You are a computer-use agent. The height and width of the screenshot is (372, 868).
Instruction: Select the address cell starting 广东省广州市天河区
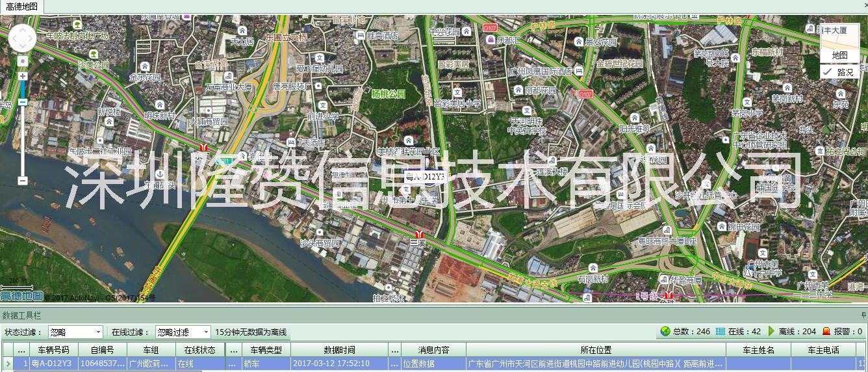[x=596, y=364]
